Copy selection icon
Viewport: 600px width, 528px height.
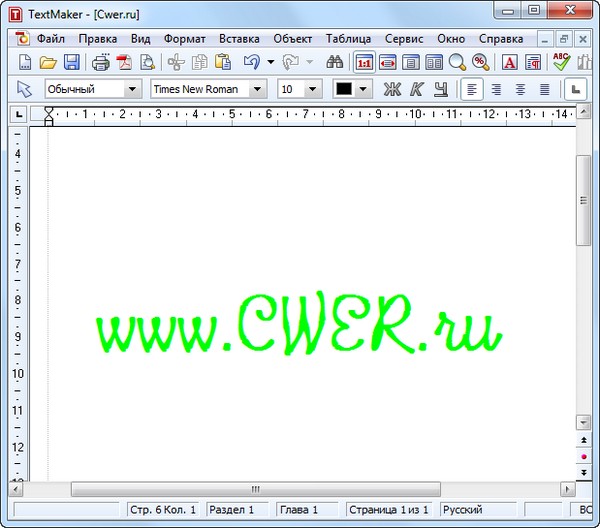tap(199, 62)
